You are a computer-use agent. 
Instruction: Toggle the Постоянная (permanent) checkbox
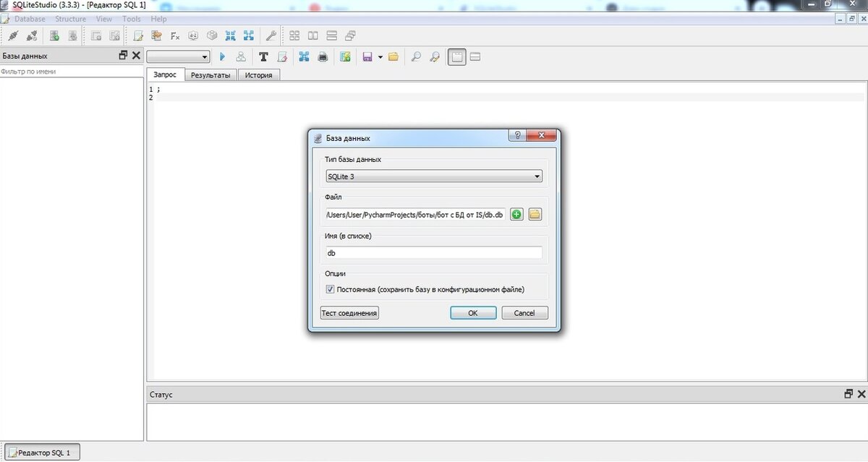[x=331, y=289]
